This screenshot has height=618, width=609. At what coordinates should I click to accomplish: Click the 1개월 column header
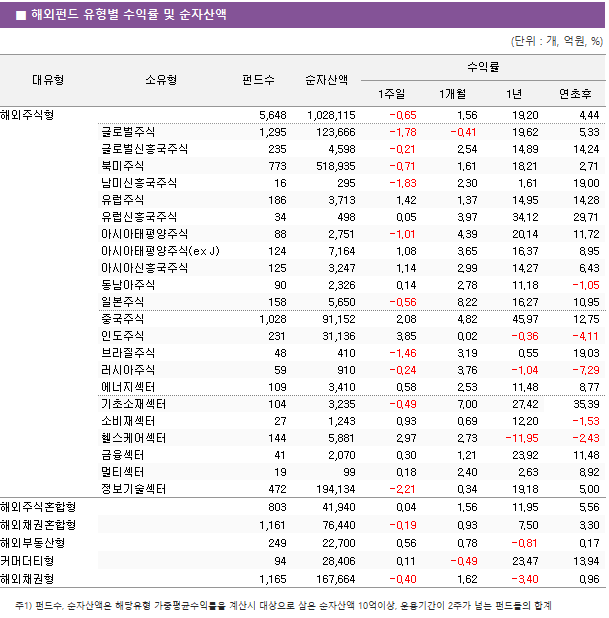pyautogui.click(x=453, y=94)
